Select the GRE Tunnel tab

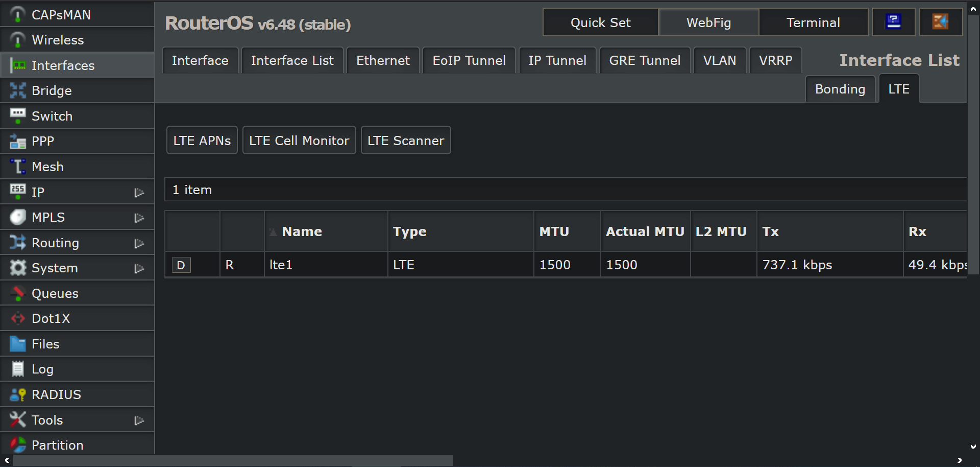[x=645, y=60]
